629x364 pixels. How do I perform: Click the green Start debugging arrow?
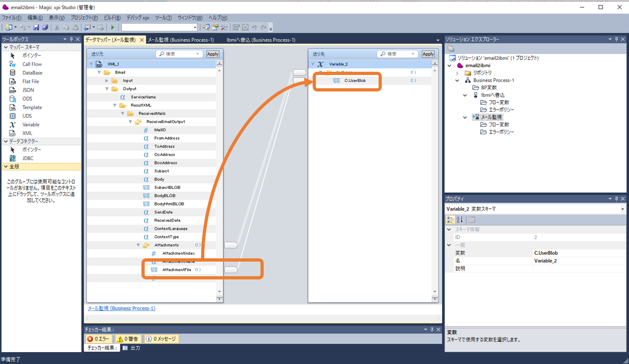(113, 27)
